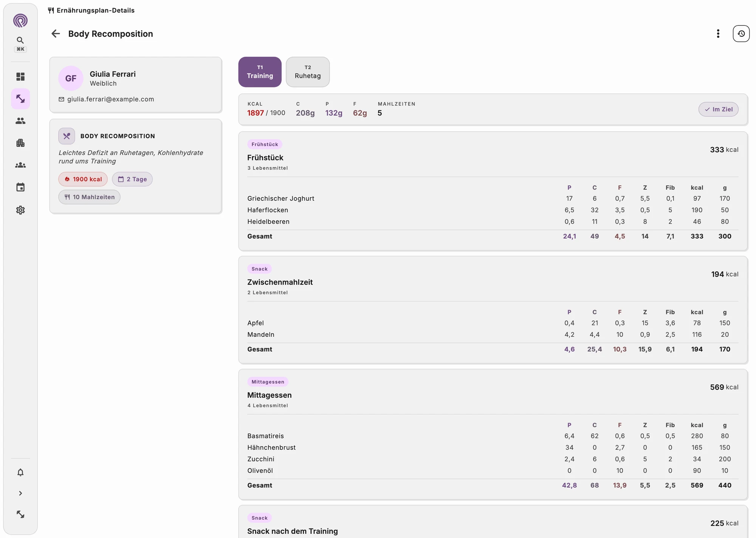Select the Zucchini row

pos(493,459)
